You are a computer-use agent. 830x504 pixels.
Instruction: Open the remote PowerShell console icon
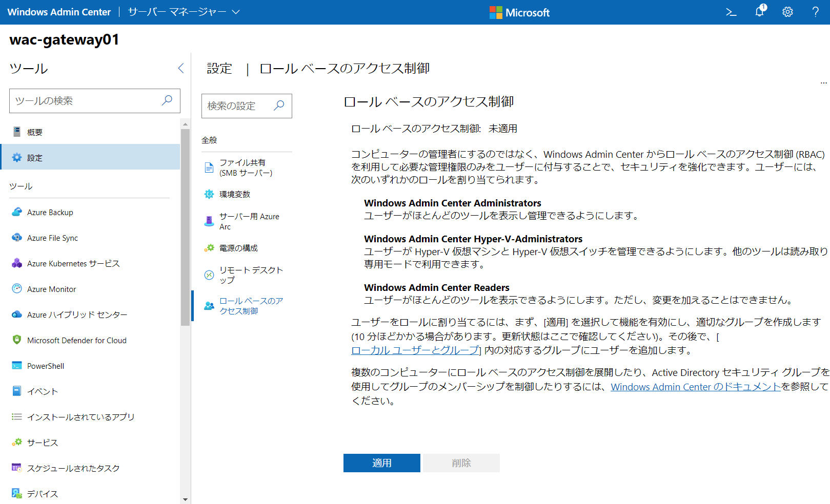coord(731,12)
